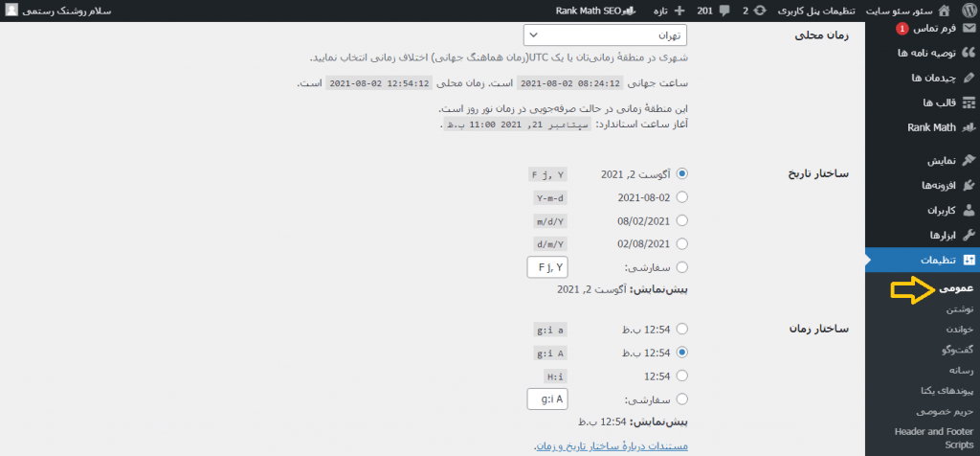This screenshot has width=980, height=456.
Task: Click the H:i format code label
Action: tap(556, 376)
